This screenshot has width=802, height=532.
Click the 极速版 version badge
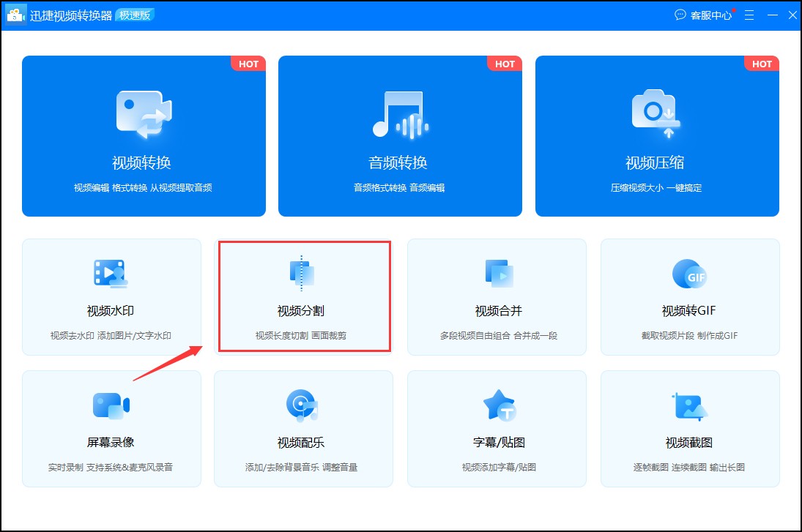[x=135, y=15]
